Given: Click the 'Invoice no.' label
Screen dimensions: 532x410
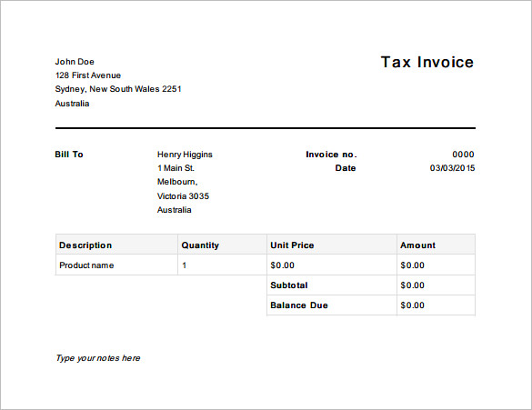Looking at the screenshot, I should point(331,155).
